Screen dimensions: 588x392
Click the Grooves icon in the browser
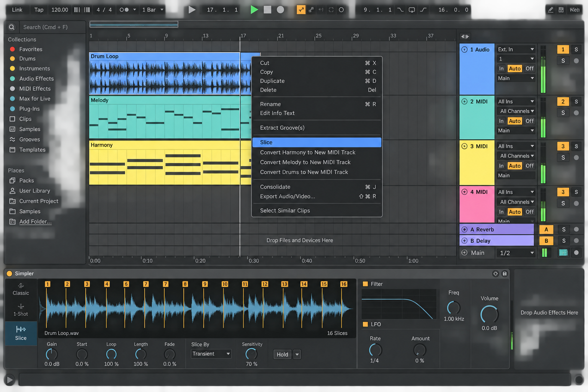[12, 139]
